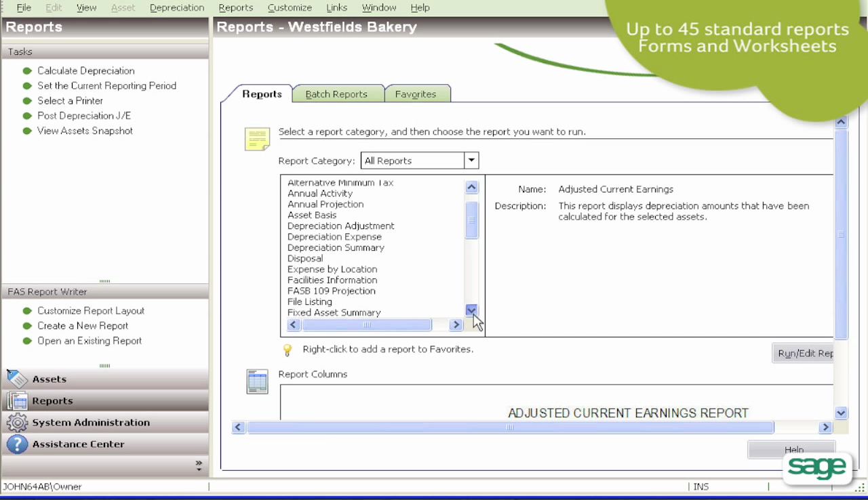Open System Administration via its gear icon
Image resolution: width=868 pixels, height=500 pixels.
pos(16,422)
